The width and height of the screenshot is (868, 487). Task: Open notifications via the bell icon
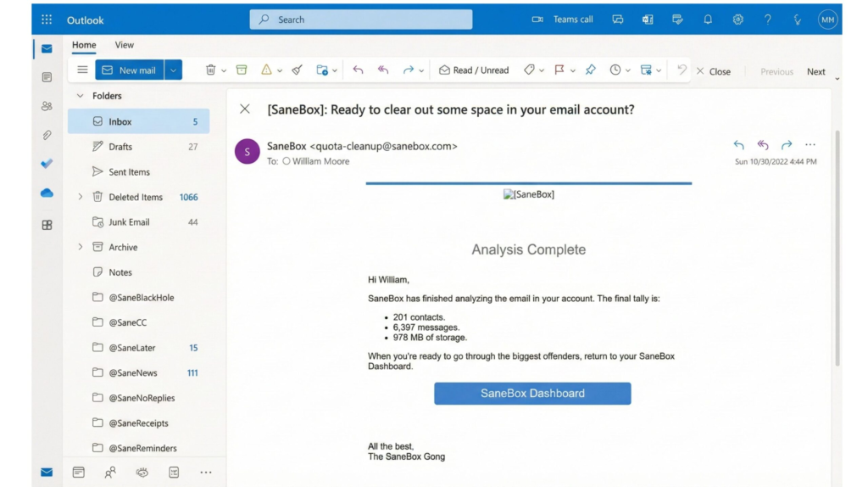pos(708,20)
